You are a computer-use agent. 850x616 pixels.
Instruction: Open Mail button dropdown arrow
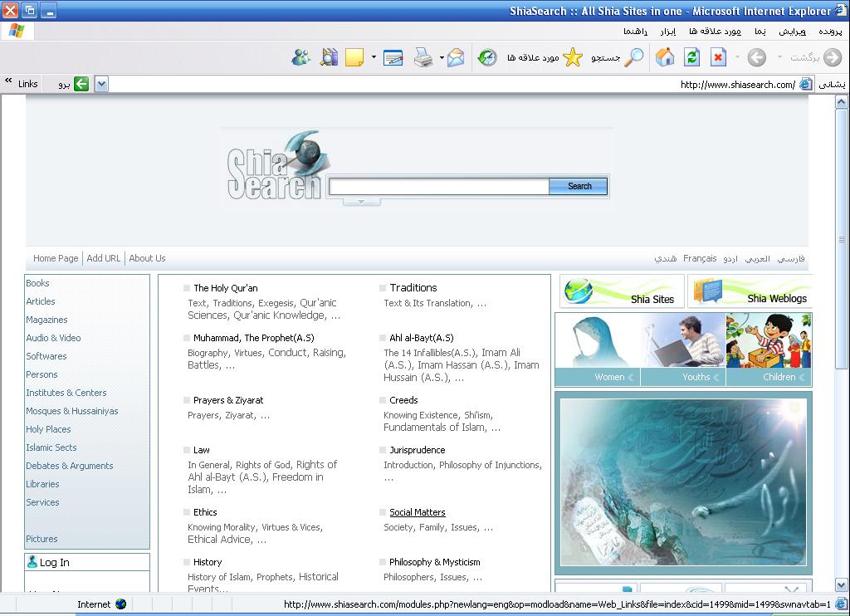(x=442, y=57)
